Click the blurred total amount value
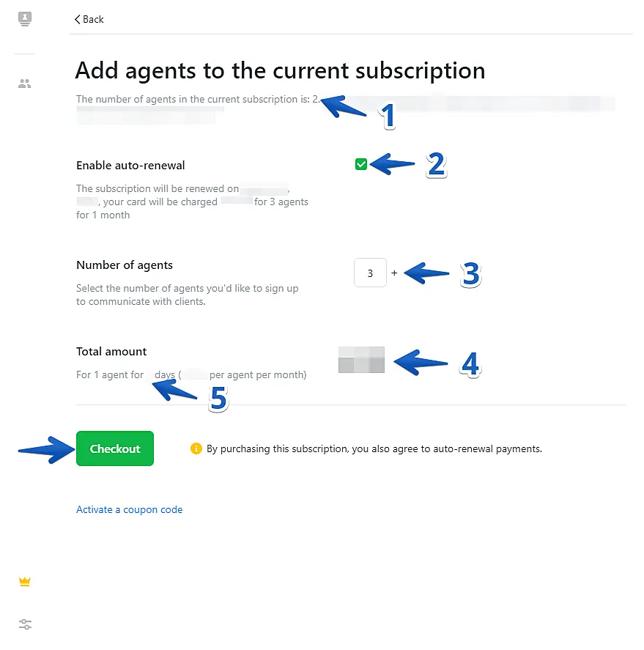This screenshot has width=644, height=650. 361,361
